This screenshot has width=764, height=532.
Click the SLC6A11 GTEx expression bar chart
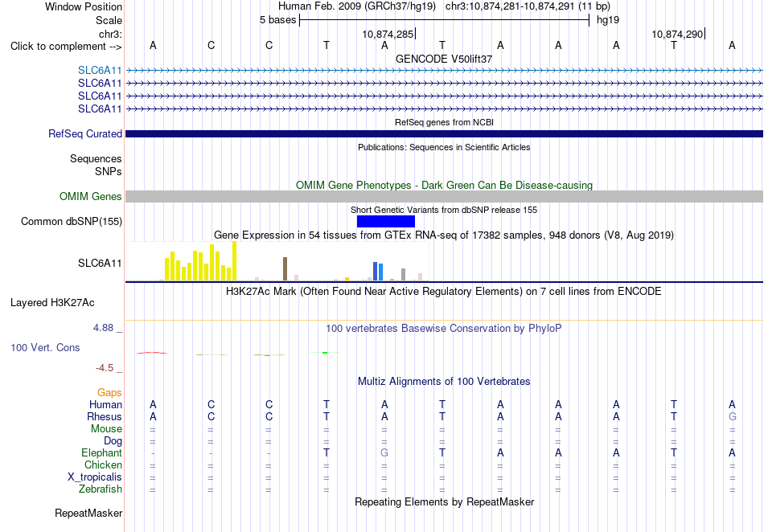277,262
